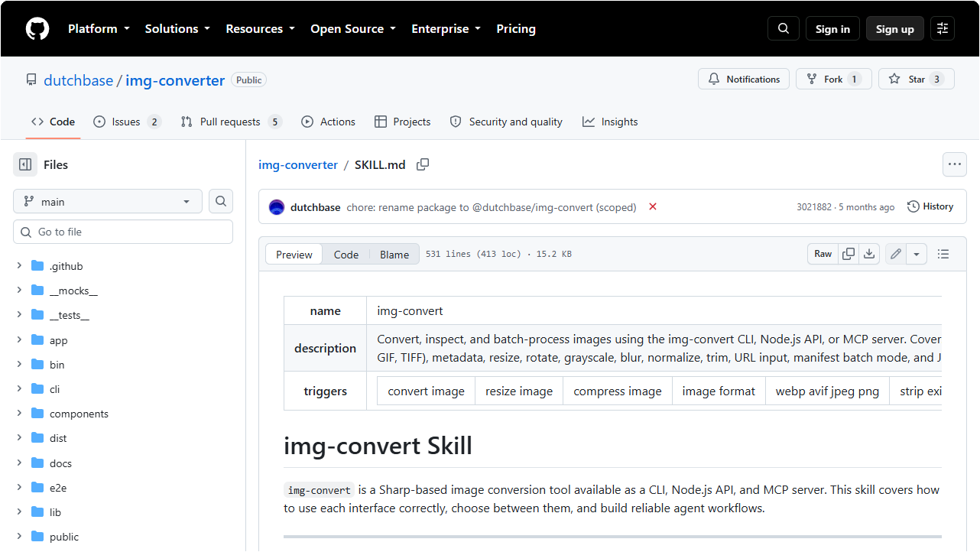The height and width of the screenshot is (552, 980).
Task: Switch file view to Code
Action: point(346,255)
